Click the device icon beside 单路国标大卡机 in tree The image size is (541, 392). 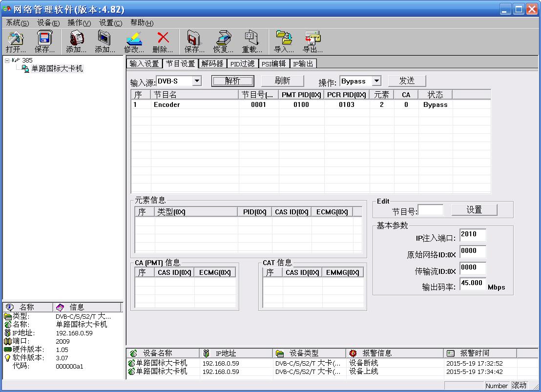(25, 69)
